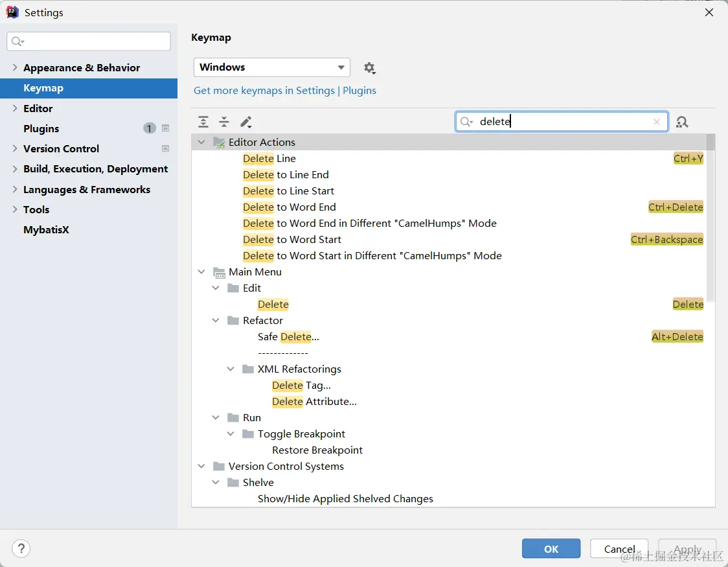728x567 pixels.
Task: Open the Windows keymap dropdown
Action: tap(271, 67)
